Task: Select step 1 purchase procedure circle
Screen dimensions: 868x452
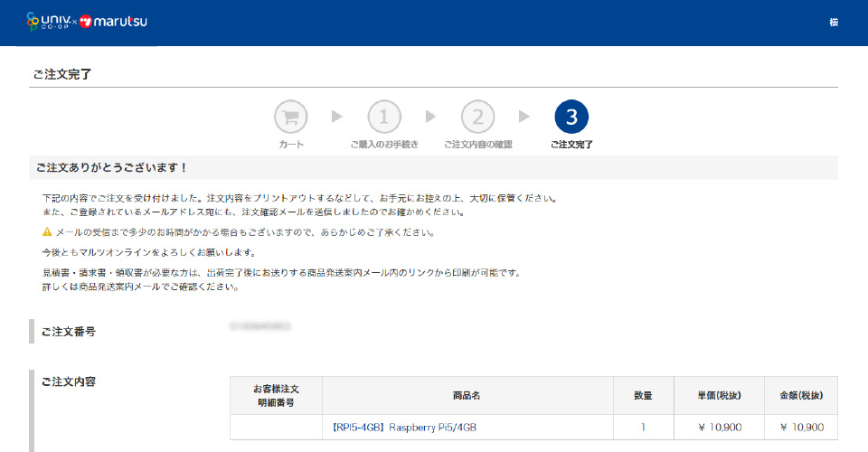Action: (383, 117)
